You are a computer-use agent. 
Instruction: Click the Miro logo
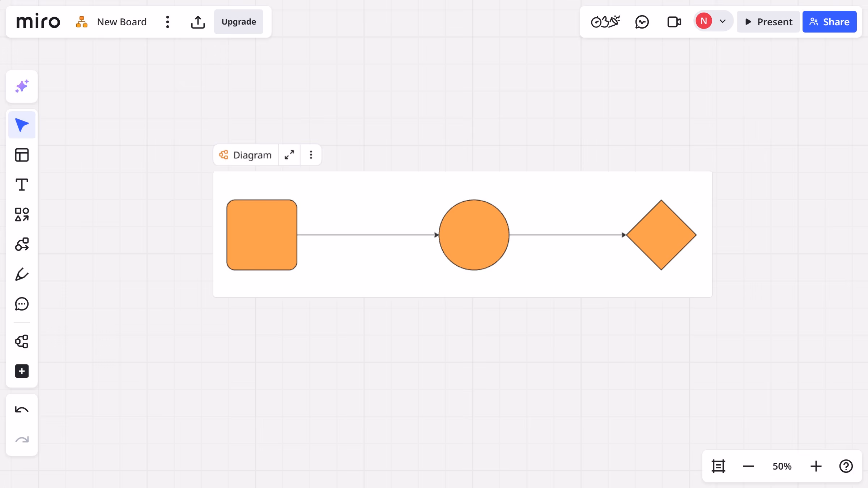point(38,22)
